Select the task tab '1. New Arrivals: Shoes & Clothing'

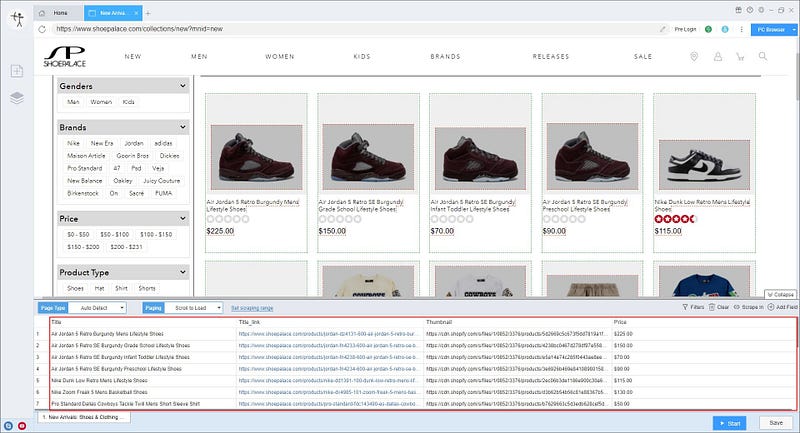(84, 417)
